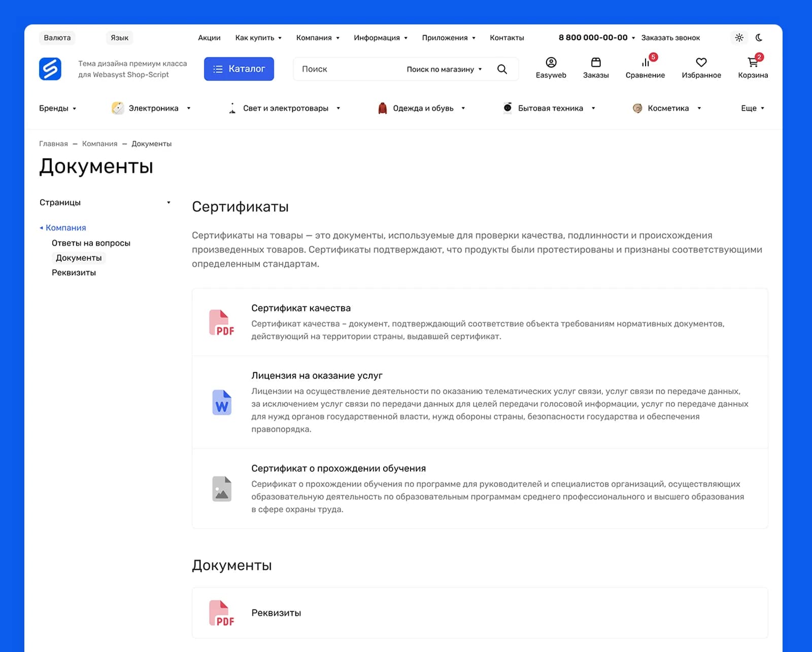
Task: Click the Заказать звонок link
Action: point(670,38)
